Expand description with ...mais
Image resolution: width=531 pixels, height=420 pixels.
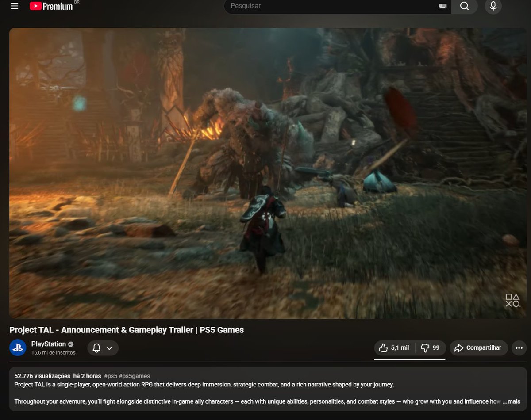(512, 401)
